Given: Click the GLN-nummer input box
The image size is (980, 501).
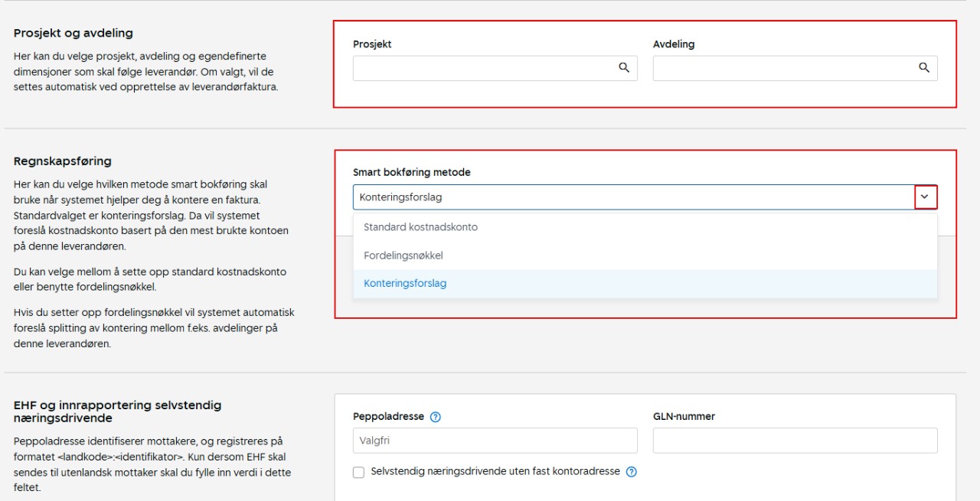Looking at the screenshot, I should (795, 441).
